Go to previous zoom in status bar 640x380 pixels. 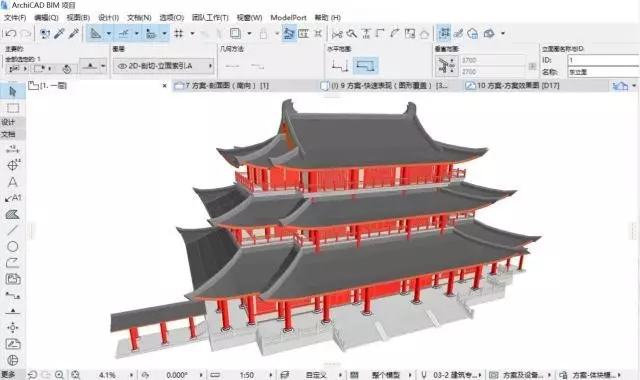click(32, 375)
